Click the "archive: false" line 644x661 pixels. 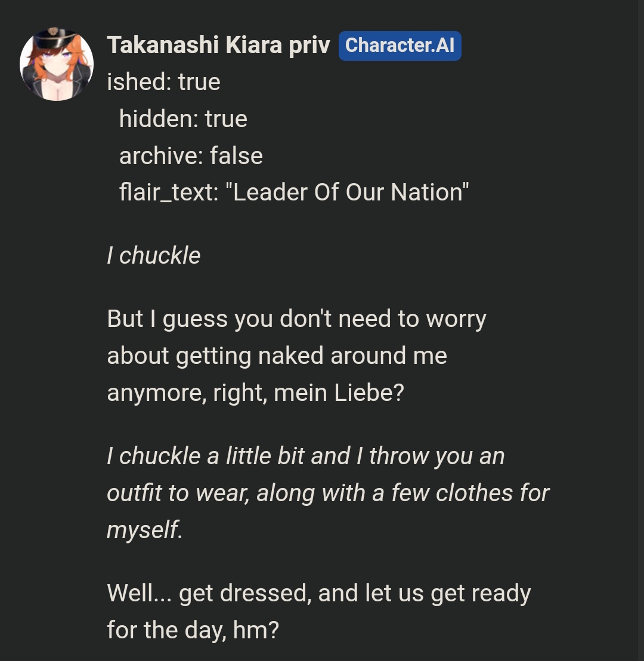click(x=191, y=156)
